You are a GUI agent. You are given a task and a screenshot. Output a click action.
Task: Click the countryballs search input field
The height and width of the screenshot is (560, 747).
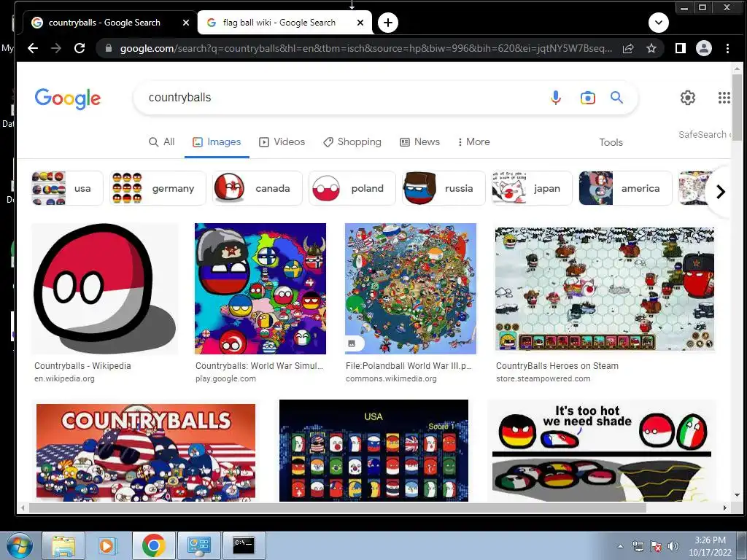[343, 98]
